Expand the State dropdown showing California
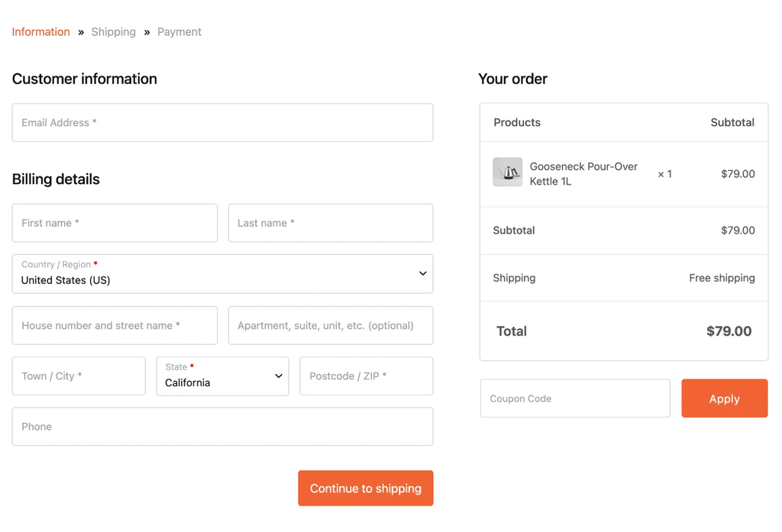 [x=222, y=376]
